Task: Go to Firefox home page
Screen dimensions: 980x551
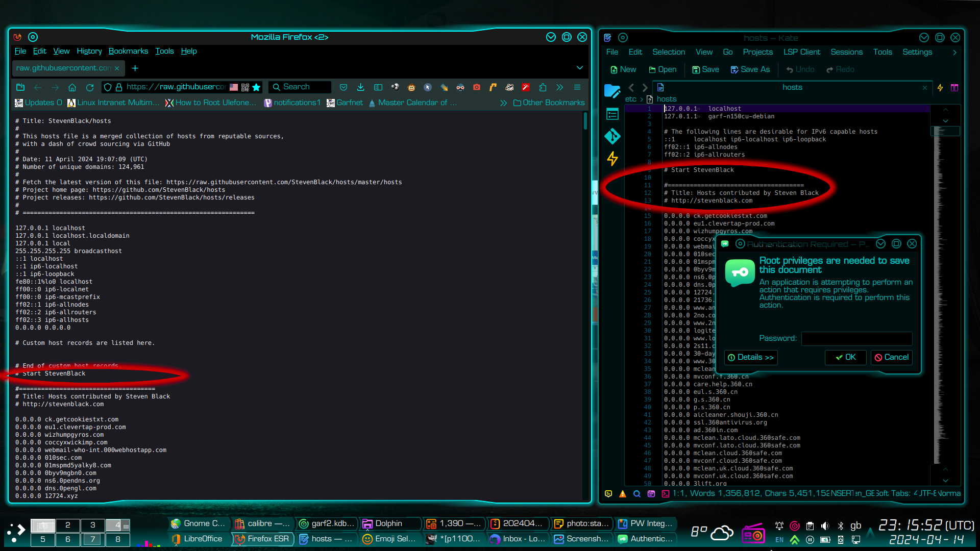Action: 72,87
